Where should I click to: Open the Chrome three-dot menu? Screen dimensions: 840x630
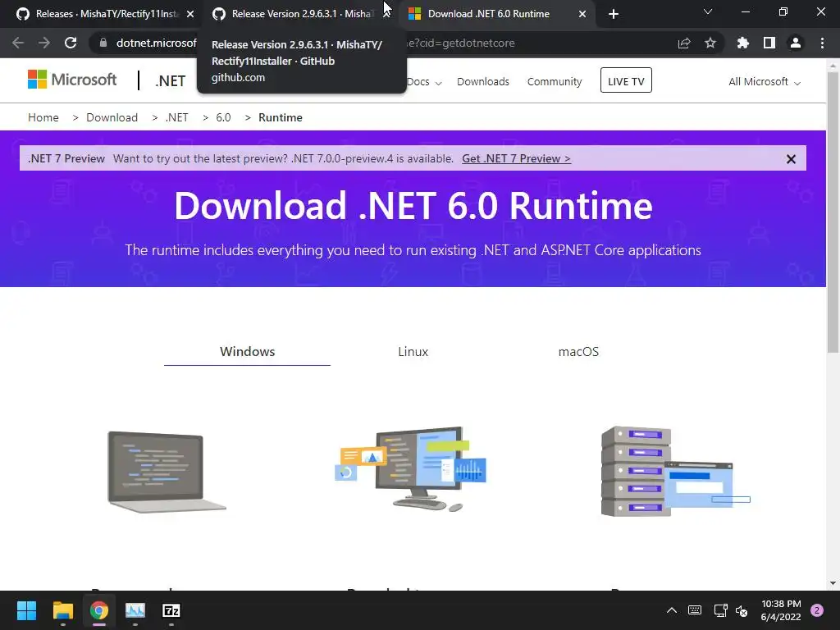coord(822,43)
